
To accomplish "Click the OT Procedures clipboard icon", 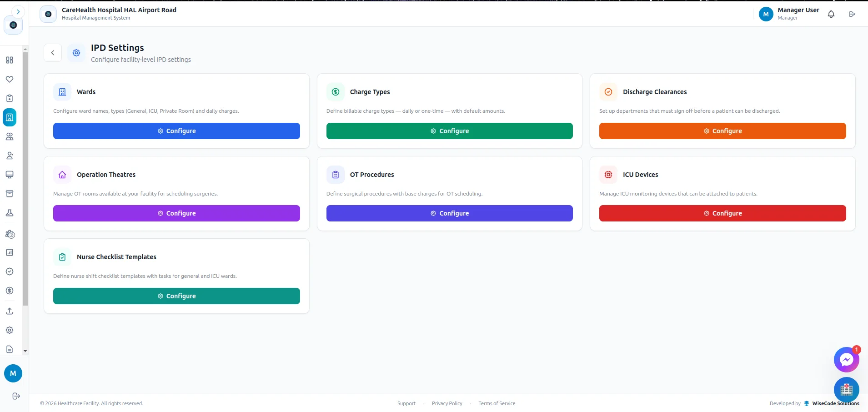I will coord(336,175).
